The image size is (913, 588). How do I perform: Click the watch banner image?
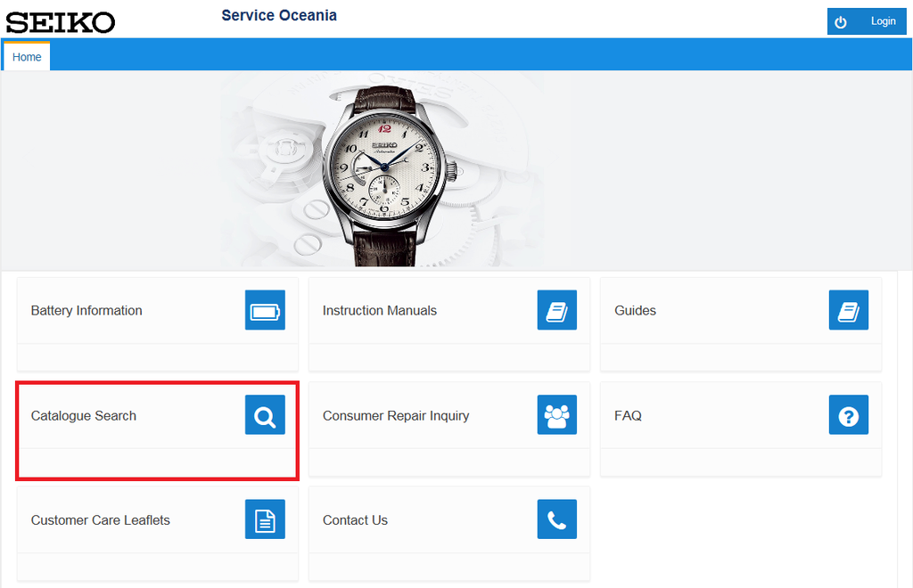(383, 169)
